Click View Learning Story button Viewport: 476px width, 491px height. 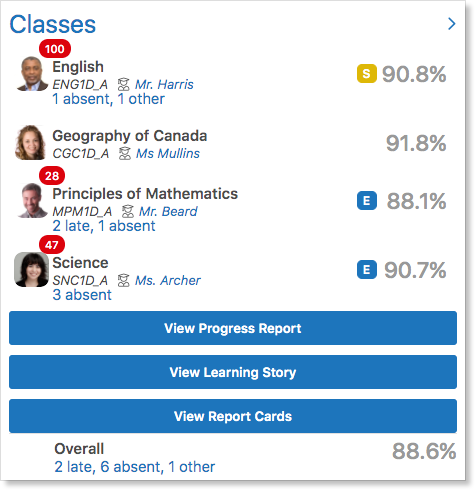pyautogui.click(x=233, y=372)
